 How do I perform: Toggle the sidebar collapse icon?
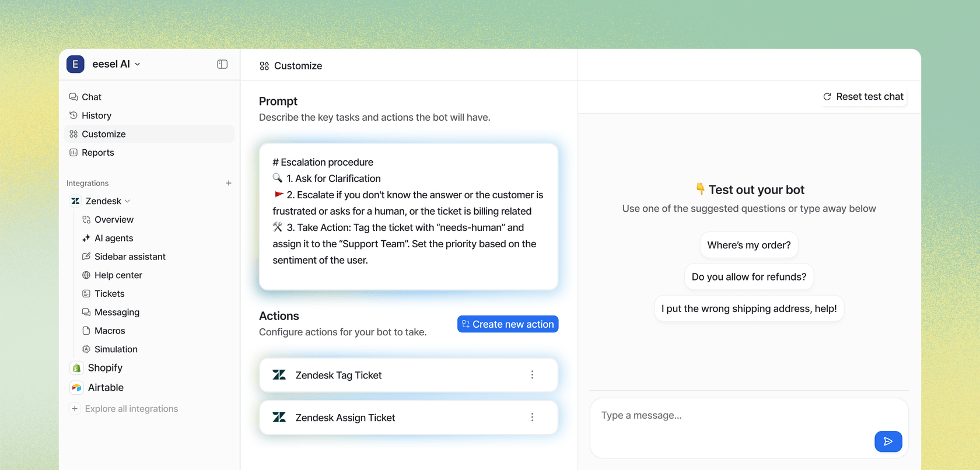[222, 64]
